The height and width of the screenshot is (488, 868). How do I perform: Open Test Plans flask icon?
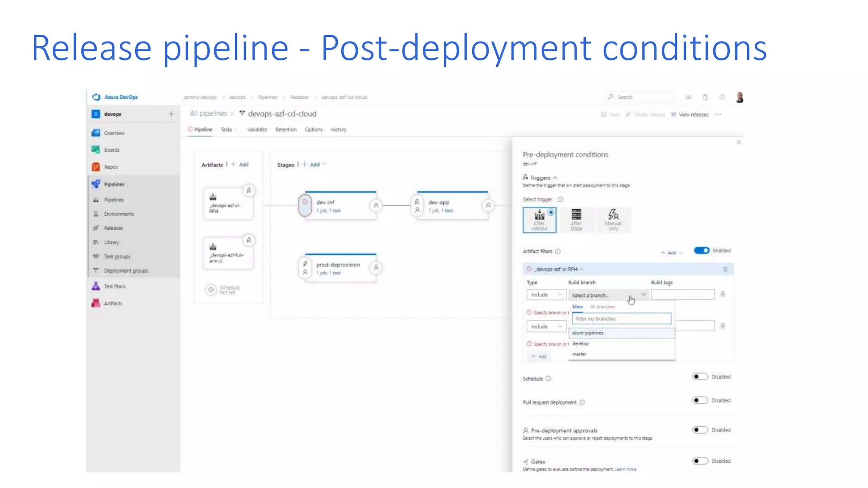(96, 286)
